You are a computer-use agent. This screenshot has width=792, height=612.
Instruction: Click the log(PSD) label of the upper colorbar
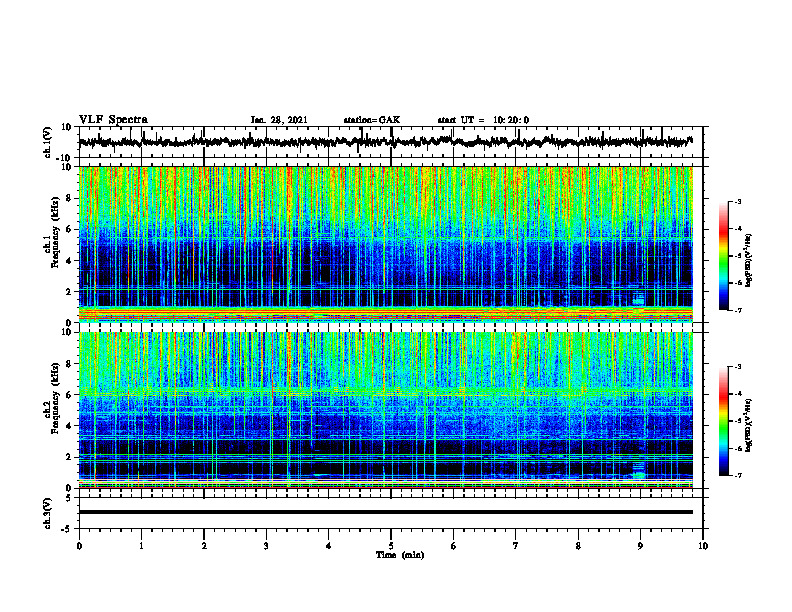[749, 260]
